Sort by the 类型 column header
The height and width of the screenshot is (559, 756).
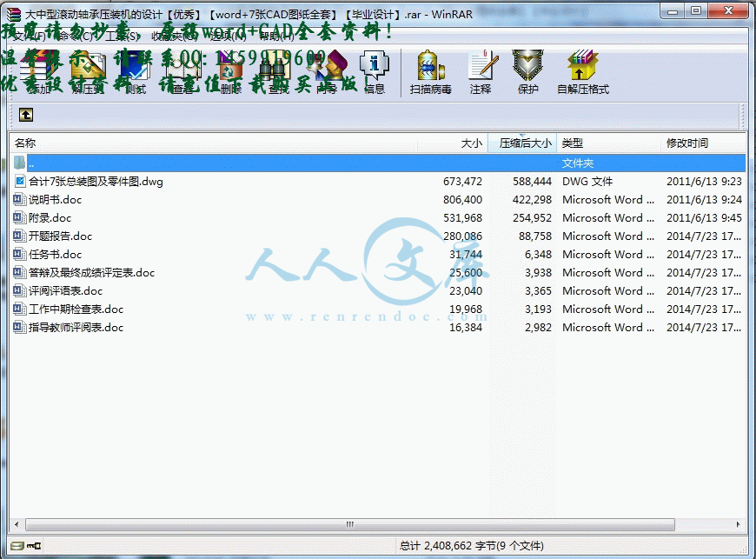pos(609,143)
